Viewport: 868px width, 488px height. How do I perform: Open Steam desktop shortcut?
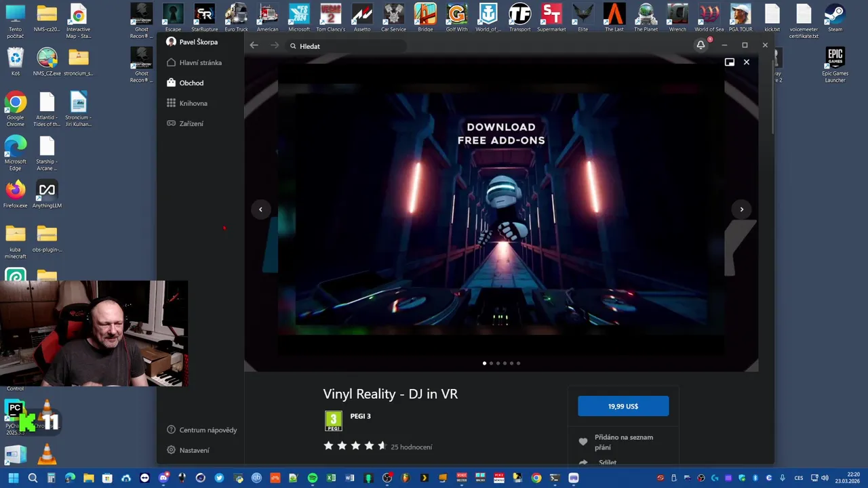835,18
